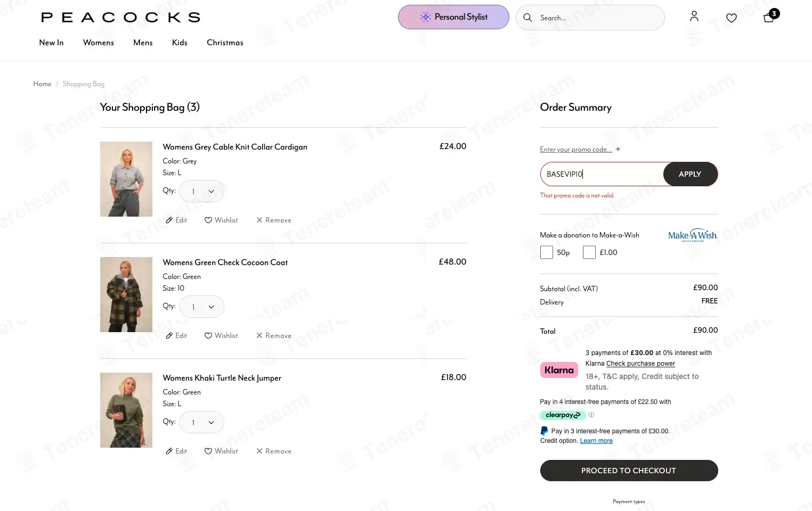Tick the 50p donation checkbox
Viewport: 812px width, 511px height.
coord(546,252)
